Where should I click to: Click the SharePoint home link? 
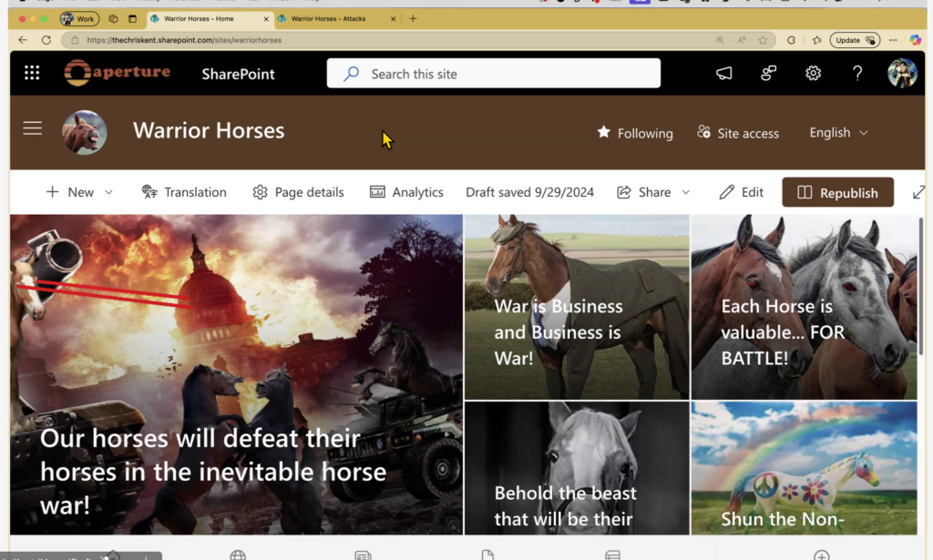pyautogui.click(x=238, y=74)
